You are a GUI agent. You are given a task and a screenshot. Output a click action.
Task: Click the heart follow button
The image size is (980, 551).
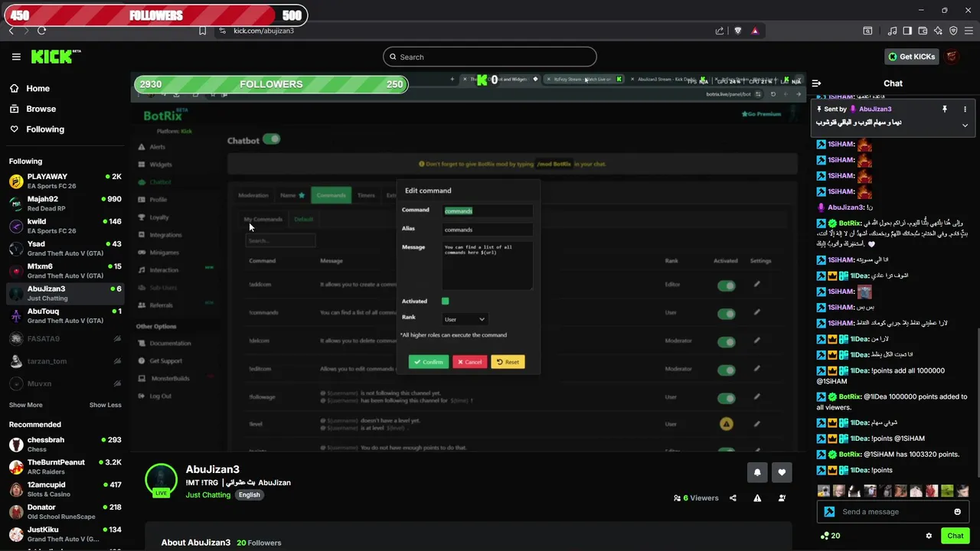click(782, 472)
